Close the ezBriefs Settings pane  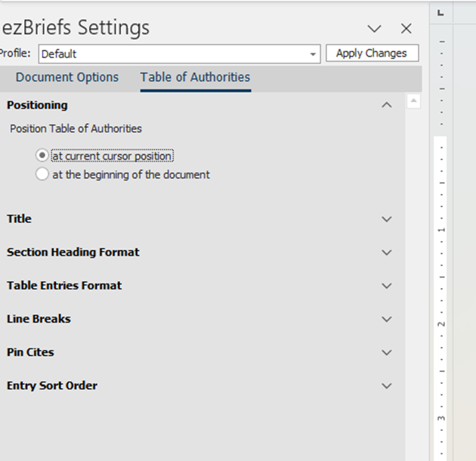tap(406, 29)
